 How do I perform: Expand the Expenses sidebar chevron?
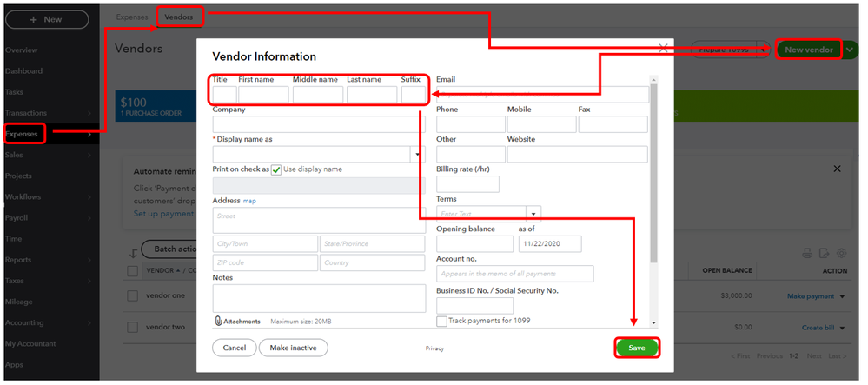[x=89, y=134]
